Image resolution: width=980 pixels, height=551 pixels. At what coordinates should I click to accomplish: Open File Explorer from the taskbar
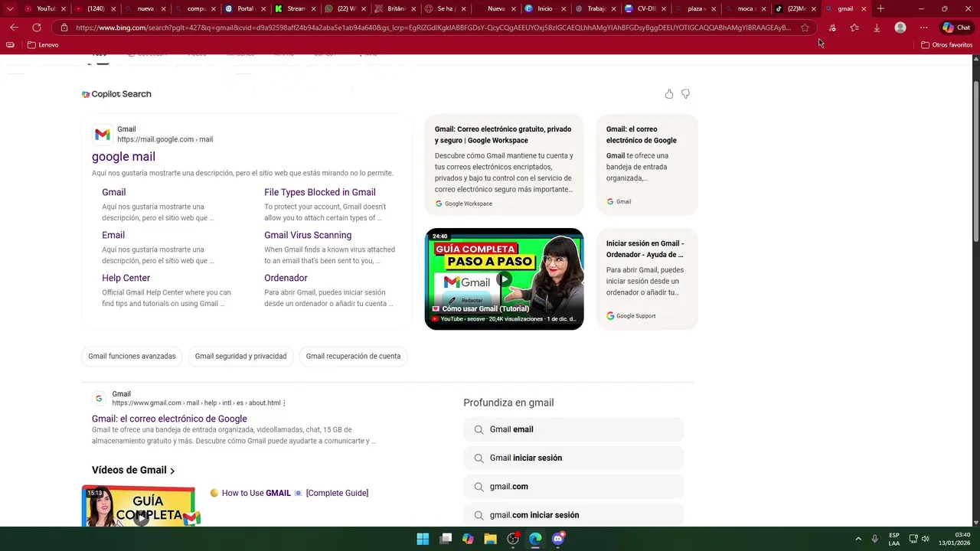(490, 539)
